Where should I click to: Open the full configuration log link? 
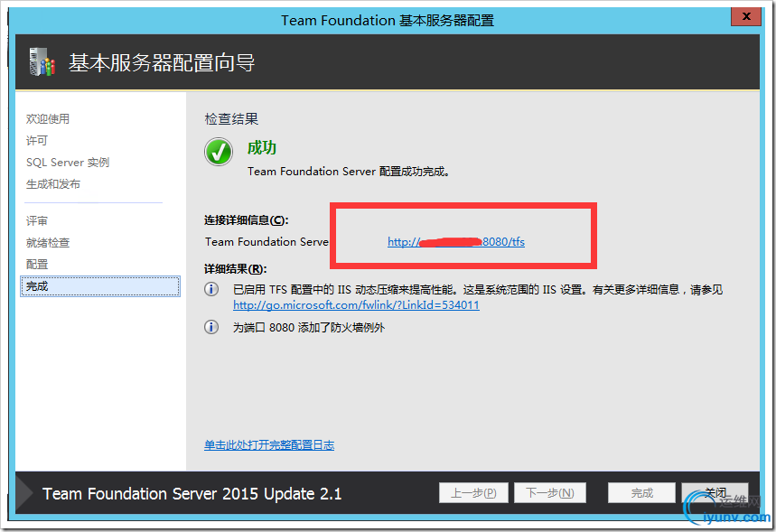269,445
